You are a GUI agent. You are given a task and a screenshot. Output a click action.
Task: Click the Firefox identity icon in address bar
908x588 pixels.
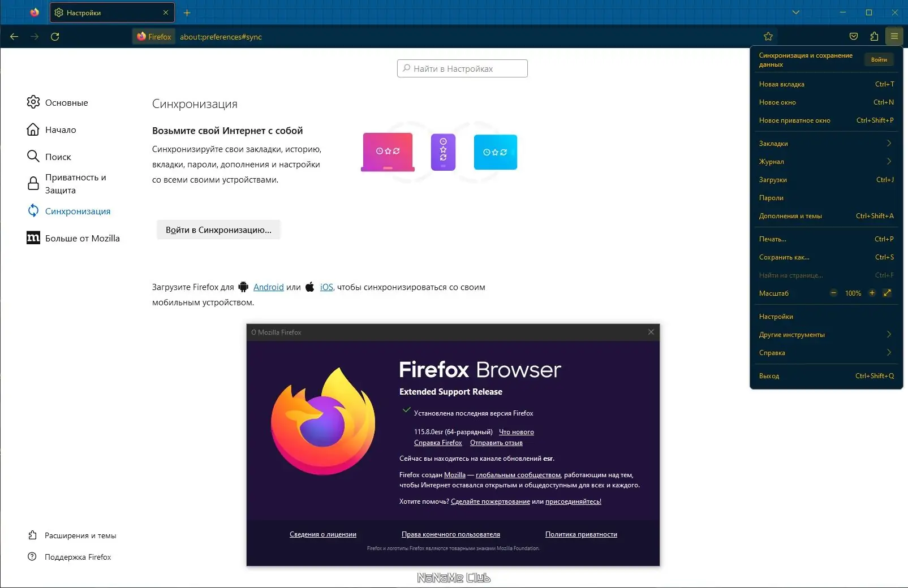coord(154,37)
